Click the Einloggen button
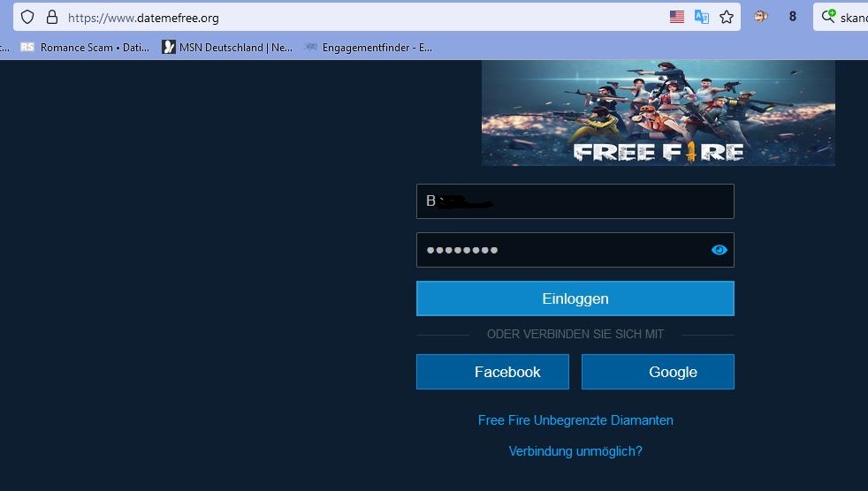868x491 pixels. pos(575,298)
